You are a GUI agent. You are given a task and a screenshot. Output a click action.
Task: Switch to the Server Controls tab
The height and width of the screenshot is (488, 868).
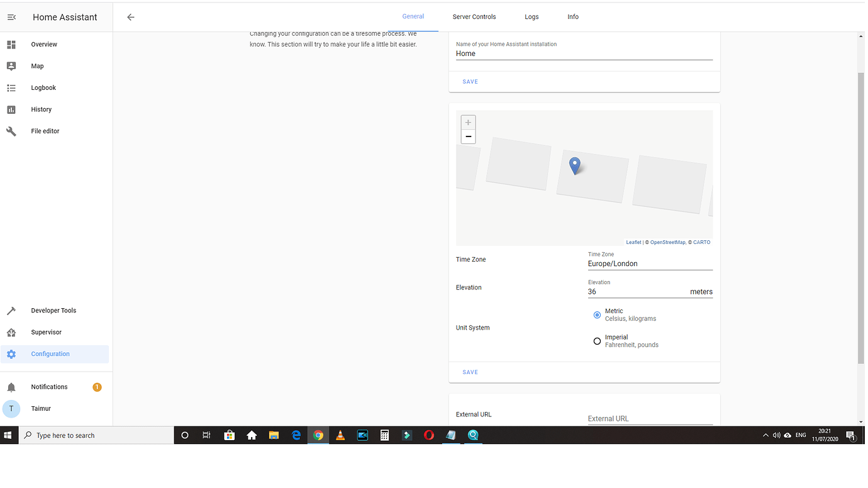pyautogui.click(x=474, y=16)
